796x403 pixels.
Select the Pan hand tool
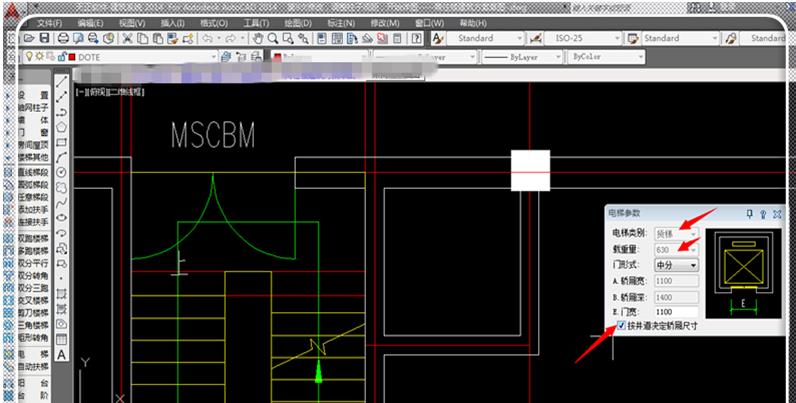point(258,38)
